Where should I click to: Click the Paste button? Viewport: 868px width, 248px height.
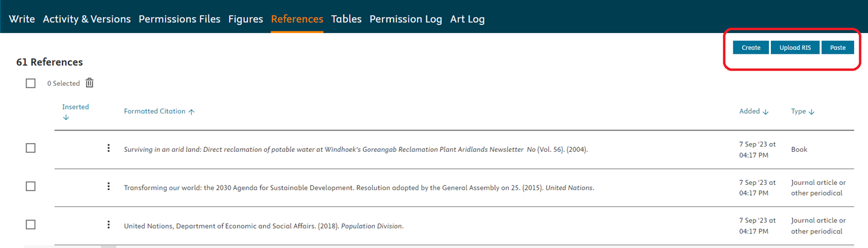(x=837, y=48)
